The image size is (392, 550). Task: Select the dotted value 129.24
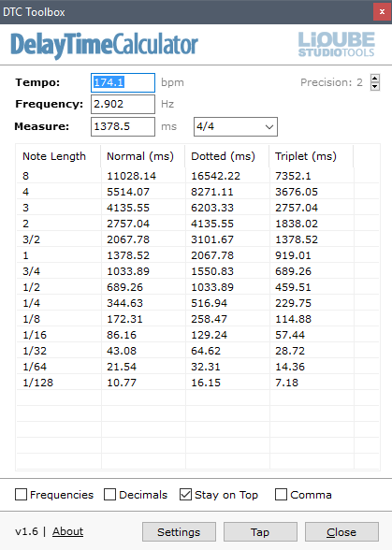pyautogui.click(x=209, y=335)
